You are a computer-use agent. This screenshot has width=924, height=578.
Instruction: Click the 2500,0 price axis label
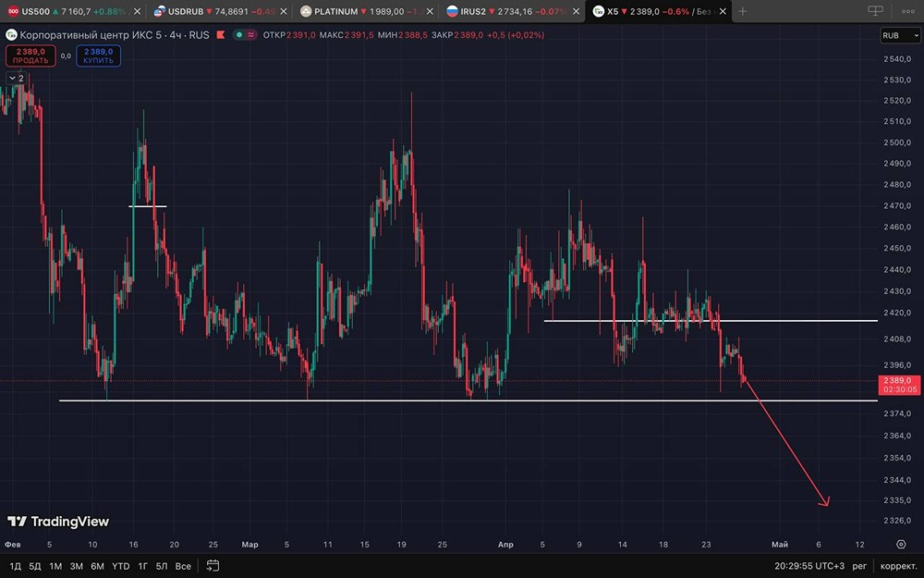898,142
